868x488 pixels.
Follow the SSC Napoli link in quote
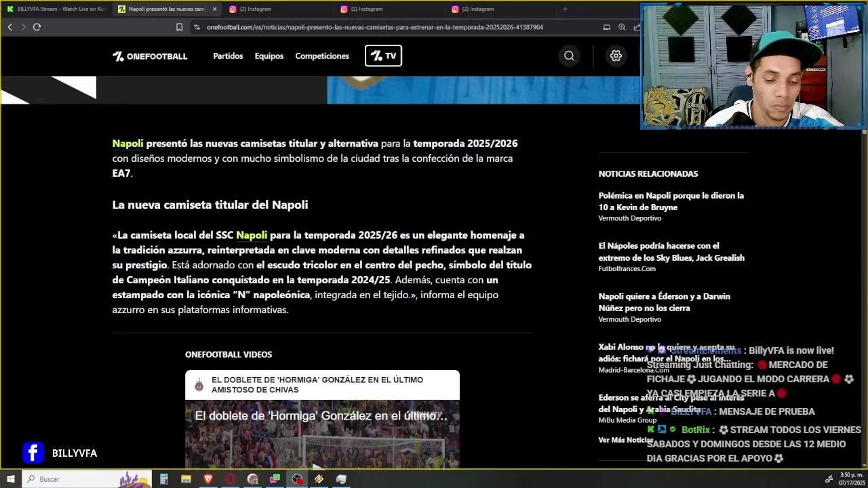coord(252,235)
